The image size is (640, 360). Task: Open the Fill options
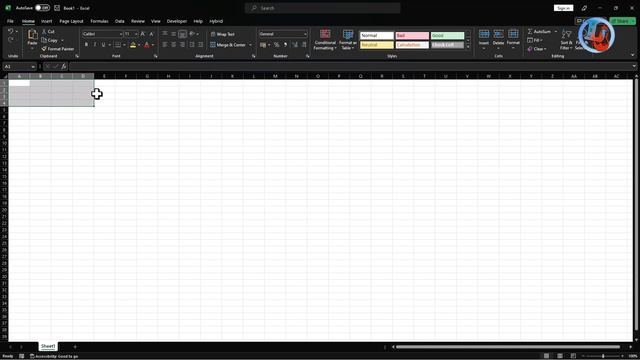(x=535, y=40)
